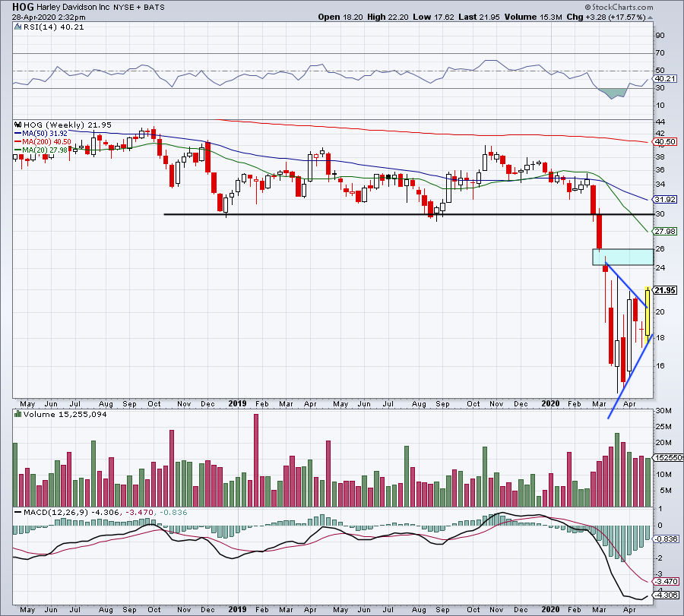Click the 40.50 red price tag on right axis
The width and height of the screenshot is (684, 616).
pos(664,142)
